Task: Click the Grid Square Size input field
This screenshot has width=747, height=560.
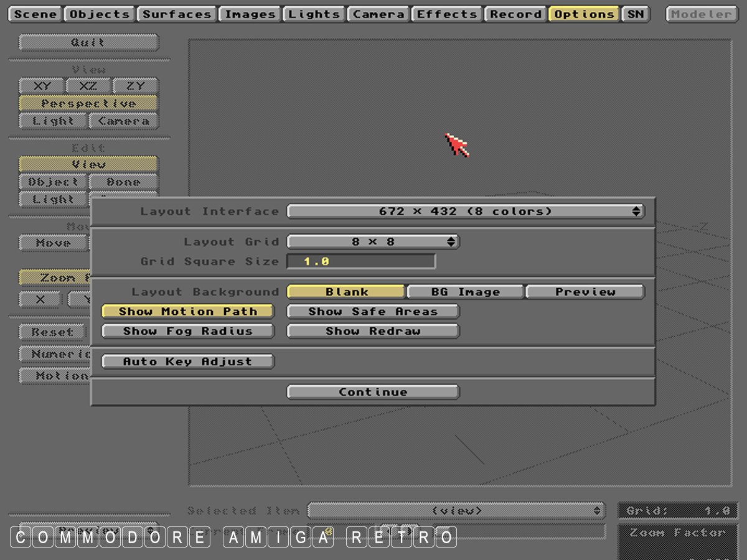Action: pos(361,261)
